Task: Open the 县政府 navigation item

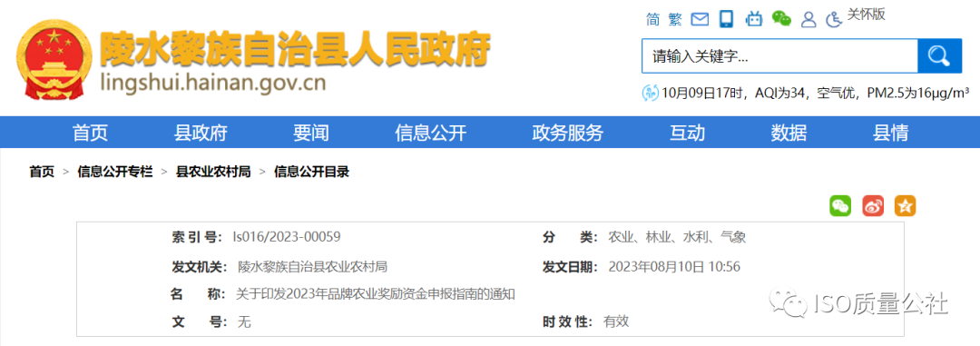Action: [201, 133]
